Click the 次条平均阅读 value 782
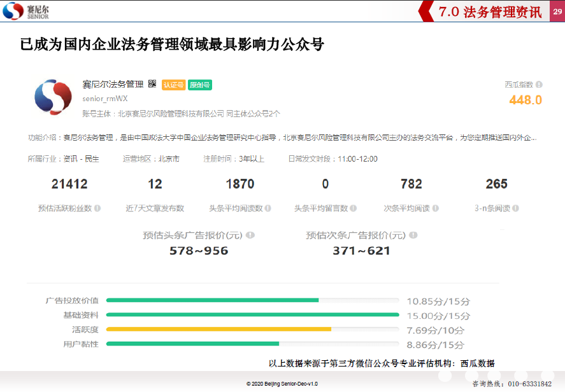The height and width of the screenshot is (392, 565). (x=411, y=184)
